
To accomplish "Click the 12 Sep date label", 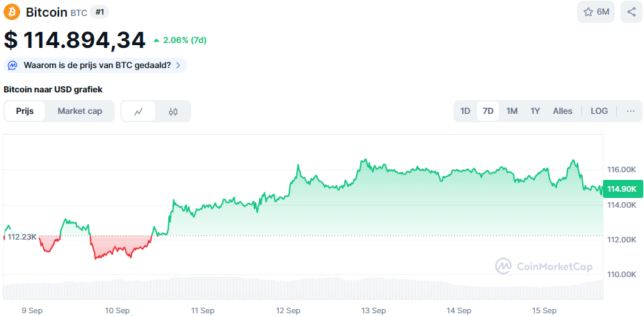I will coord(289,310).
